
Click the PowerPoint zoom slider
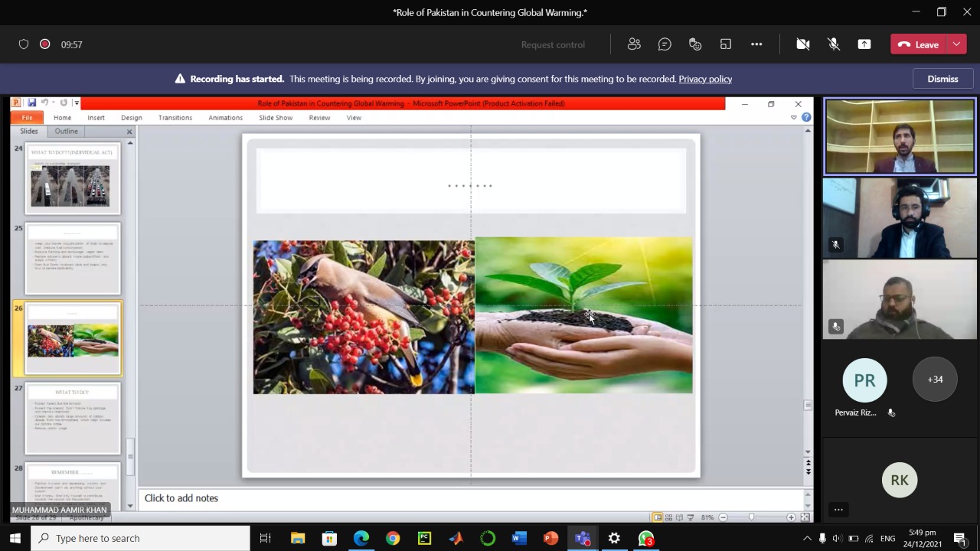pos(751,517)
